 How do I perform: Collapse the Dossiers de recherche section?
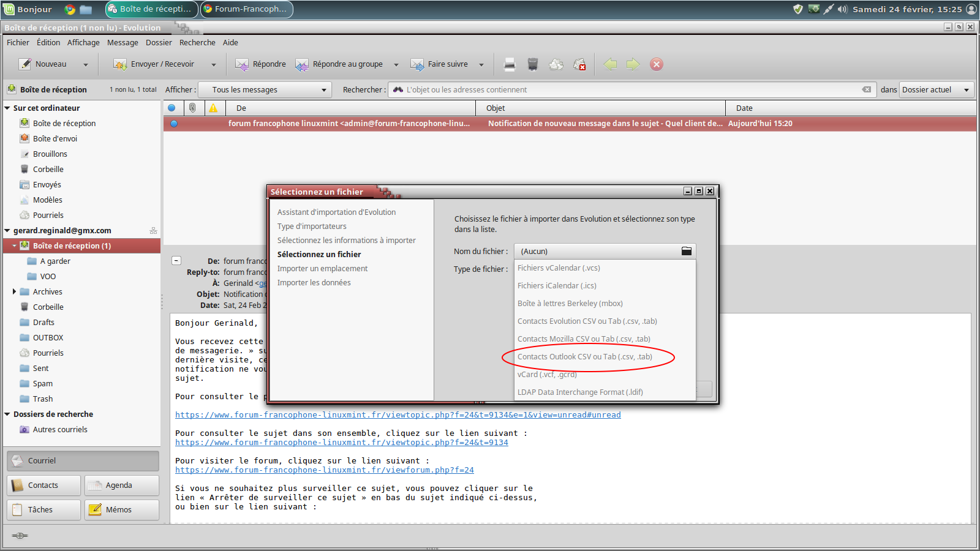(7, 414)
